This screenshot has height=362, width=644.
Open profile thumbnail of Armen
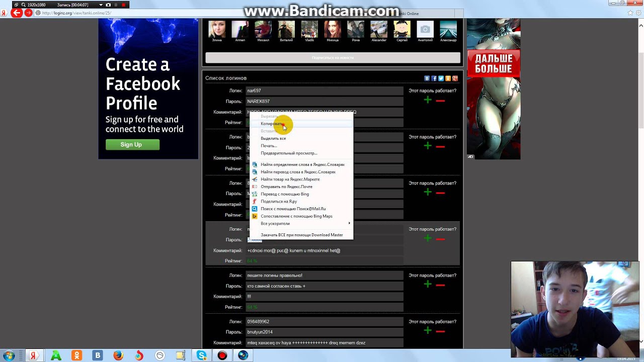[x=240, y=29]
